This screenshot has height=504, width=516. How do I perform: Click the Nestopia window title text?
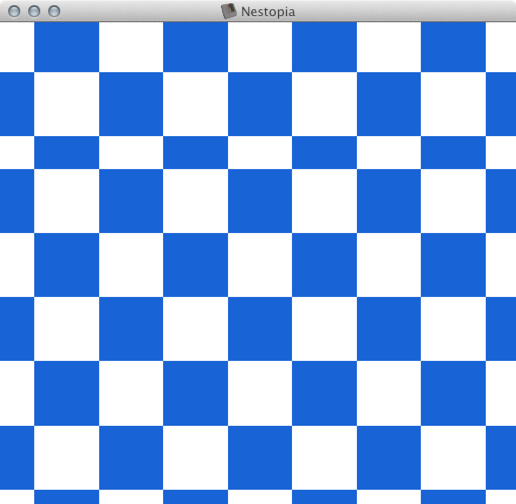(x=268, y=12)
